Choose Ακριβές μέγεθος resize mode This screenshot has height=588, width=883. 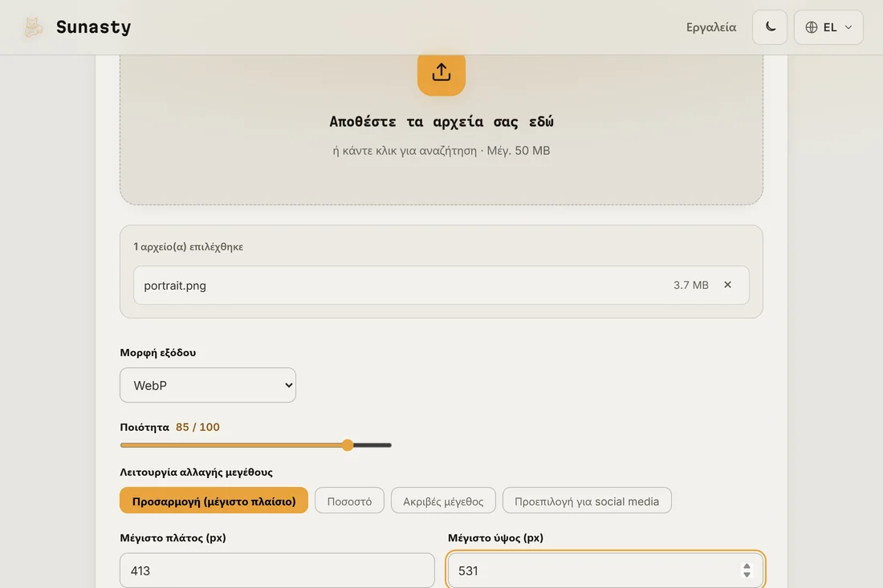443,501
